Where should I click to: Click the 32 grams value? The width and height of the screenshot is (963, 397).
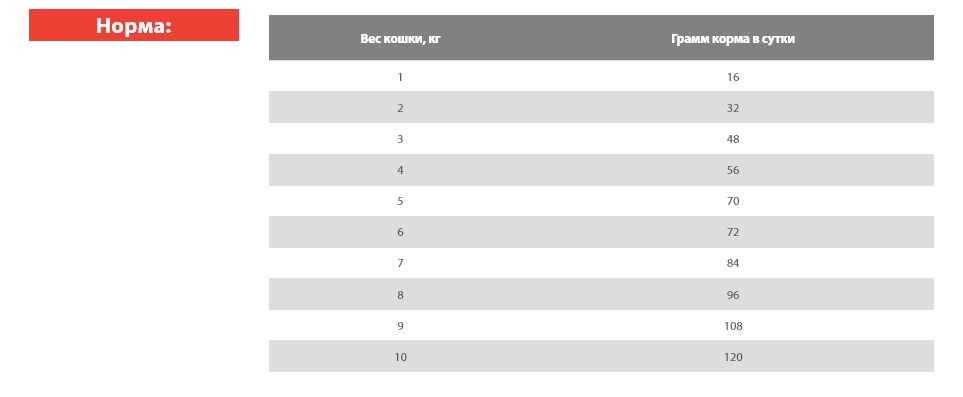[733, 108]
